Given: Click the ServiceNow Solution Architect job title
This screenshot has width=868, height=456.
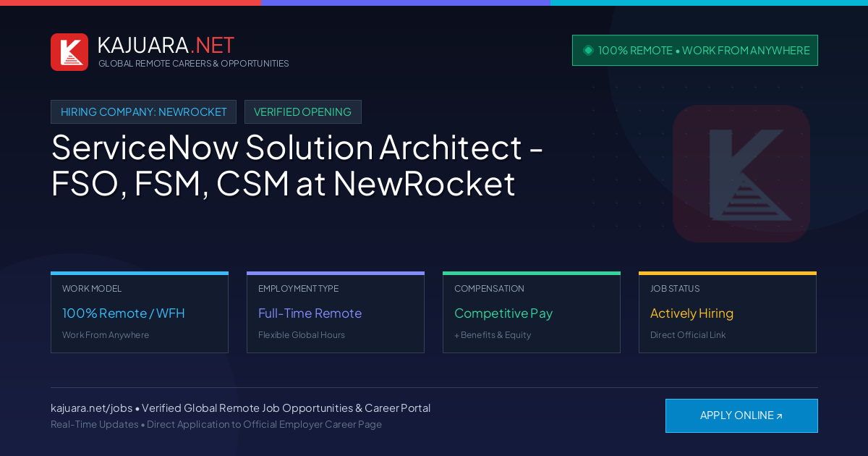Looking at the screenshot, I should (x=297, y=166).
